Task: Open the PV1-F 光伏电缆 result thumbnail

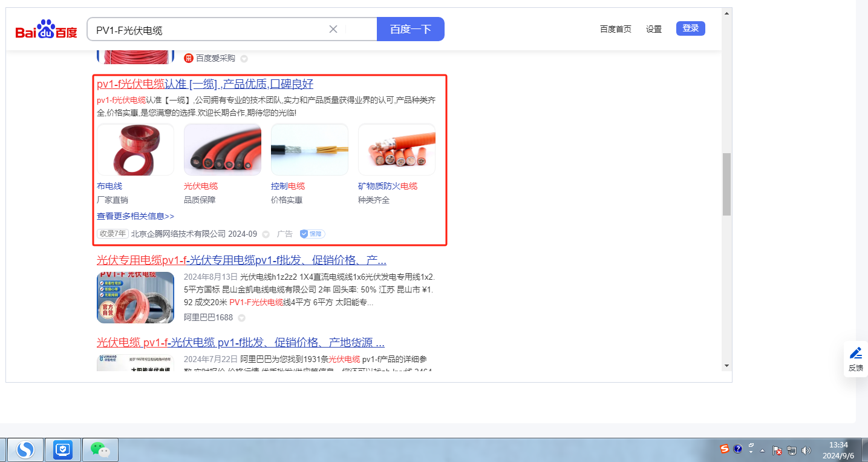Action: [135, 297]
